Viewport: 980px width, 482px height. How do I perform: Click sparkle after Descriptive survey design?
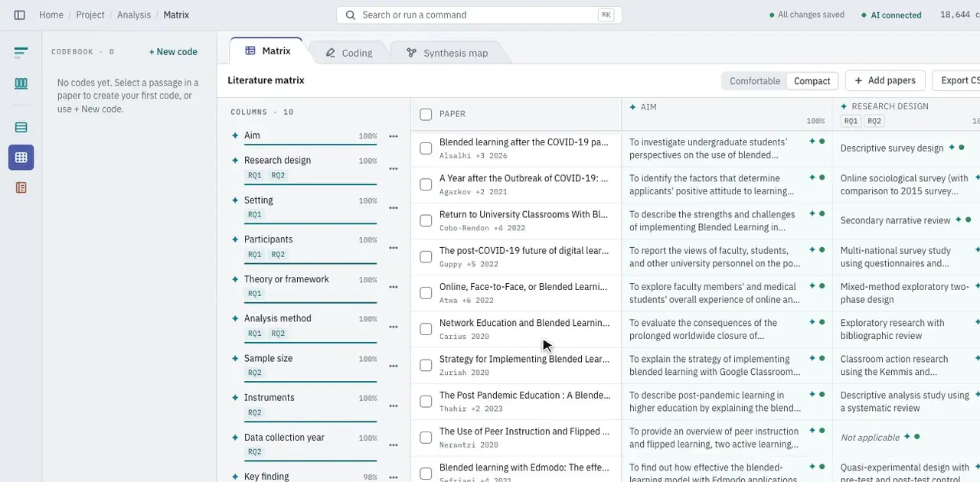[x=952, y=147]
